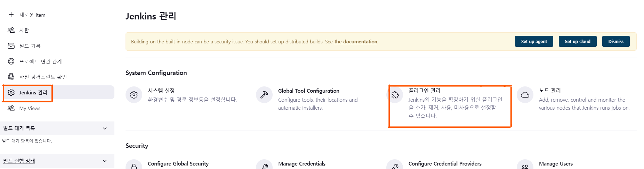
Task: Click the Jenkins의 기능을 확장하기 위한 description
Action: pos(456,108)
